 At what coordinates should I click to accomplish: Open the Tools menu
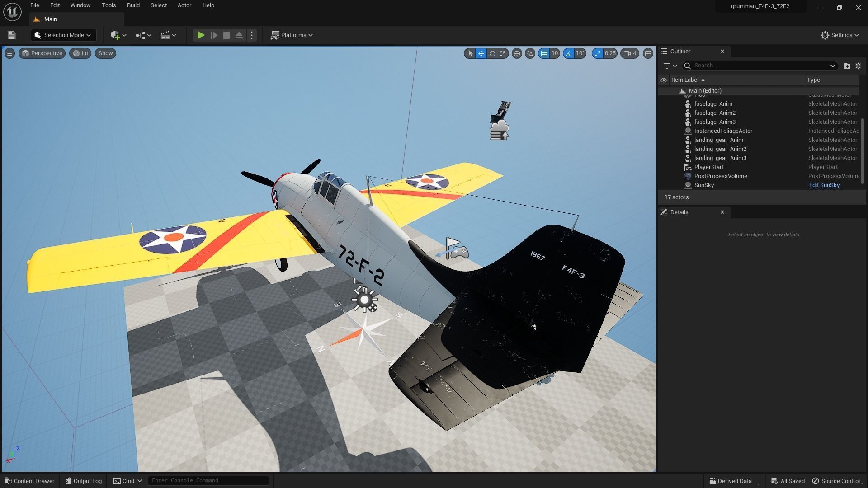pyautogui.click(x=108, y=5)
